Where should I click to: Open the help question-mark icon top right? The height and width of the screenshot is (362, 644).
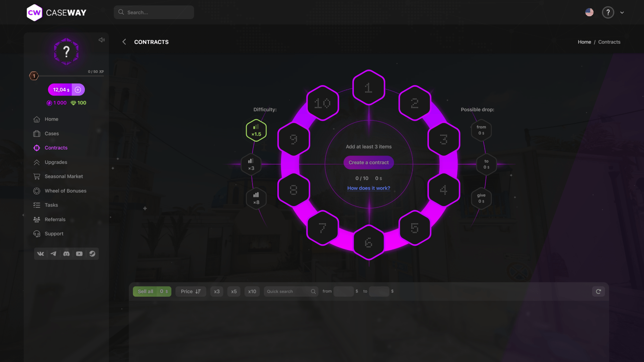(608, 12)
